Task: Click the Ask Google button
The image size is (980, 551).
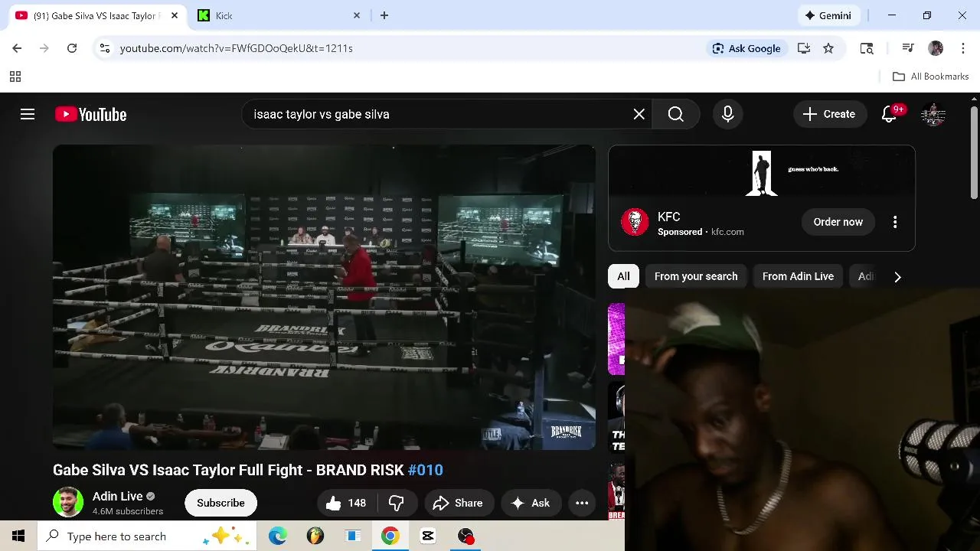Action: pyautogui.click(x=746, y=48)
